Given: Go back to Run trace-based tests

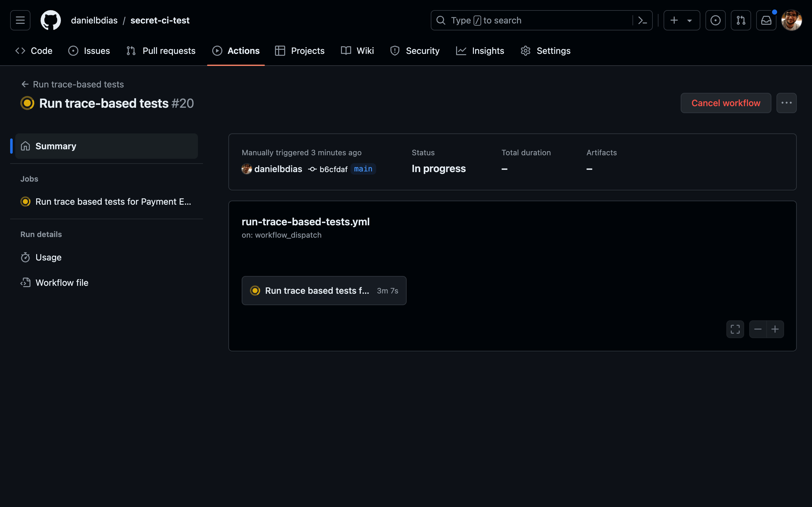Looking at the screenshot, I should coord(72,84).
